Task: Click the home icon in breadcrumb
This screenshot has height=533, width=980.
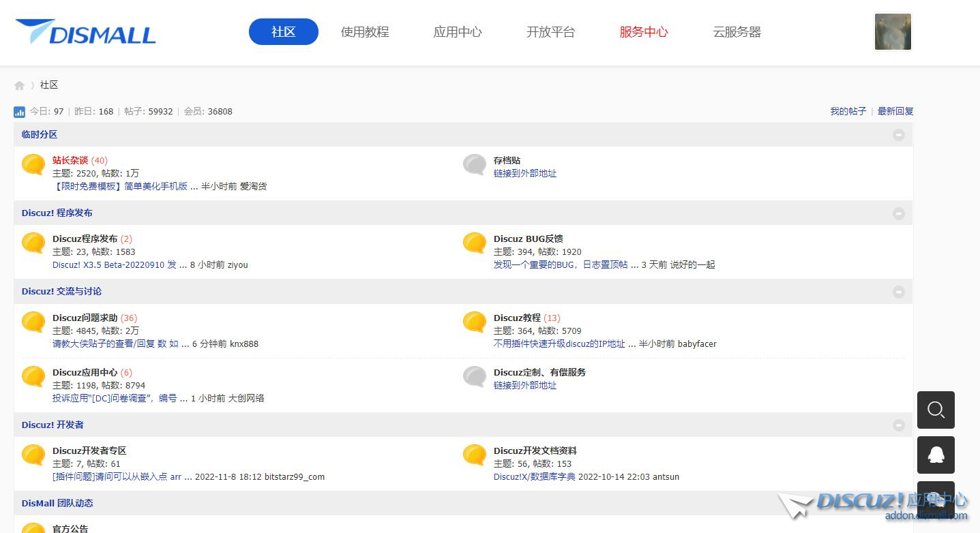Action: [x=19, y=85]
